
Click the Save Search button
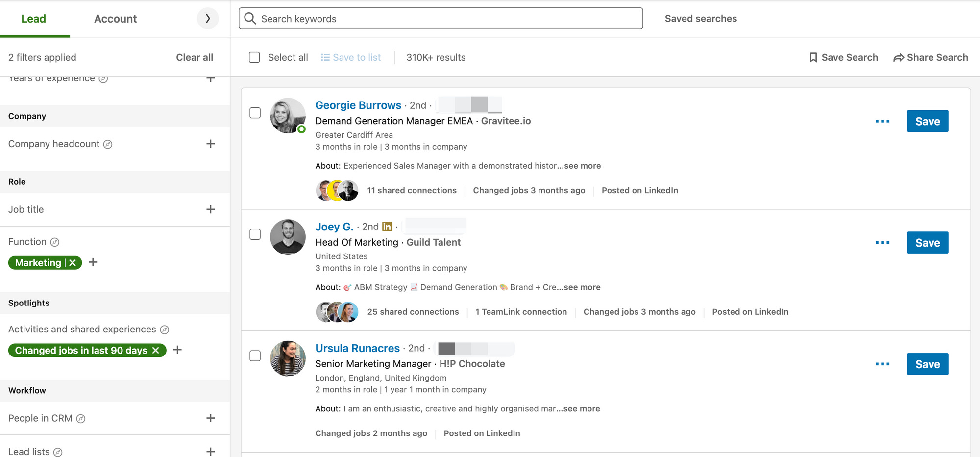click(844, 57)
